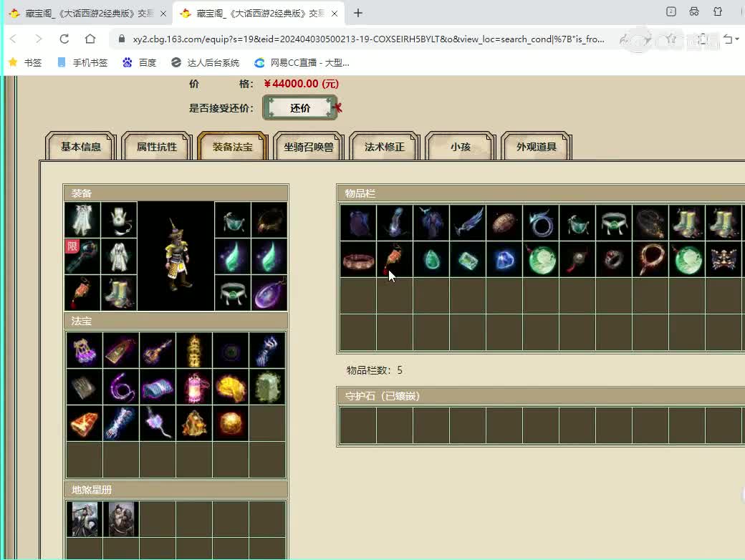Click the glowing golden orb treasure
Viewport: 745px width, 560px height.
(231, 424)
